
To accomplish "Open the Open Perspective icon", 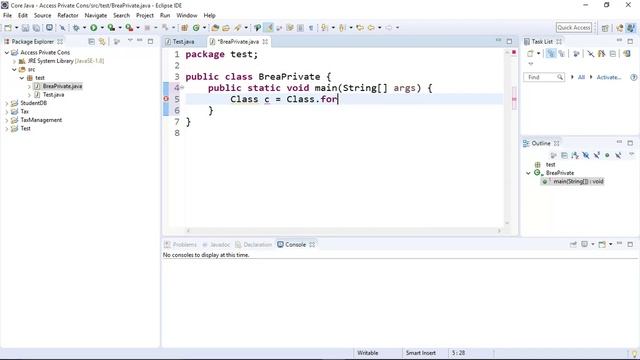I will [x=605, y=28].
